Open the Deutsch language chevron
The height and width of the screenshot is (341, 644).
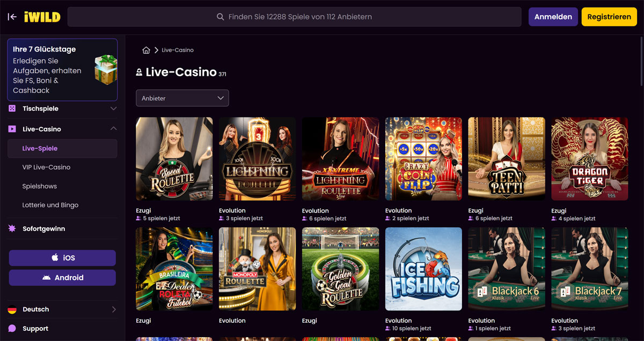tap(113, 309)
